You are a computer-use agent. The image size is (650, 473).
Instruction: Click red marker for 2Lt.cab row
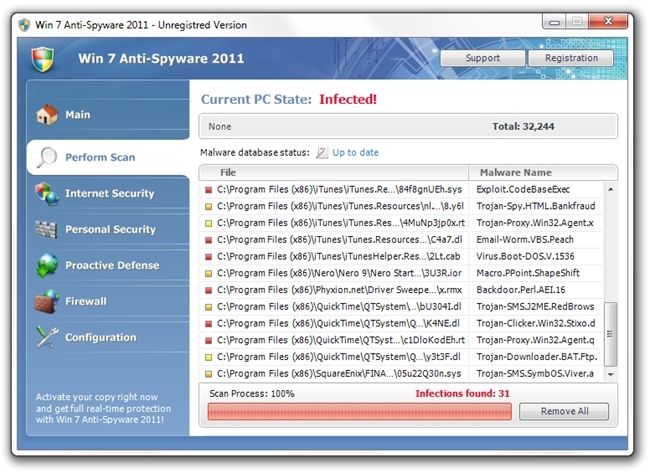pyautogui.click(x=209, y=257)
